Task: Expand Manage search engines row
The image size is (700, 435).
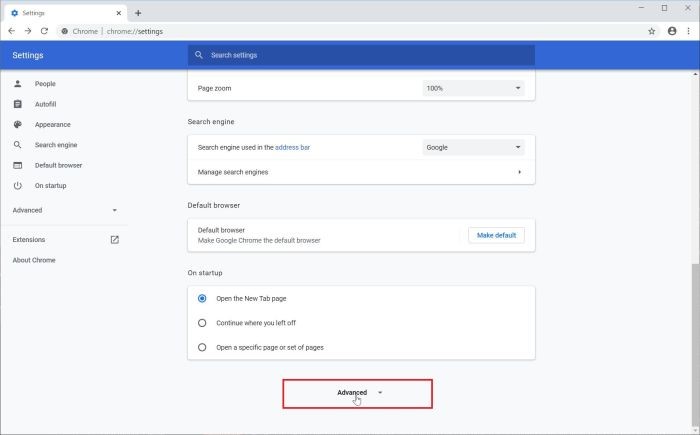Action: coord(361,172)
